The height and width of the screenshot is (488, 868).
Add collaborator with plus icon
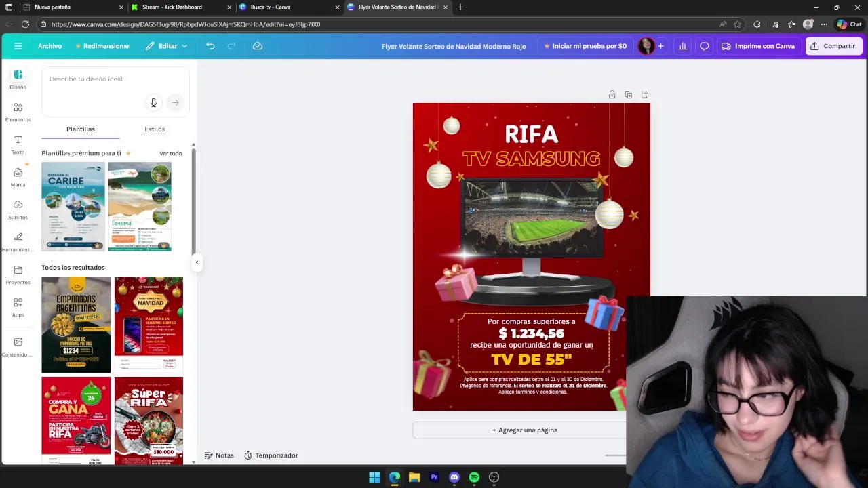pyautogui.click(x=661, y=46)
